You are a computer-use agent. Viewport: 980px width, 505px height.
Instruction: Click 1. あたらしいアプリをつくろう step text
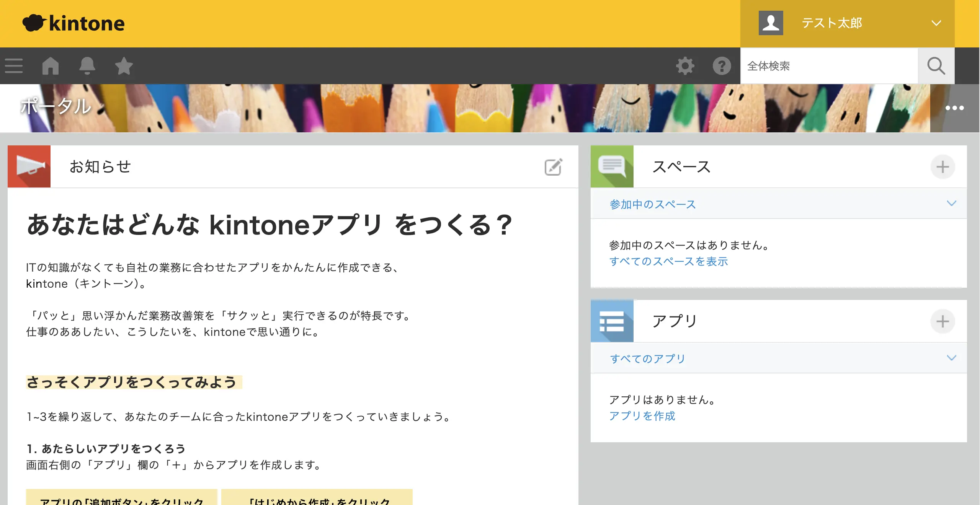click(106, 448)
